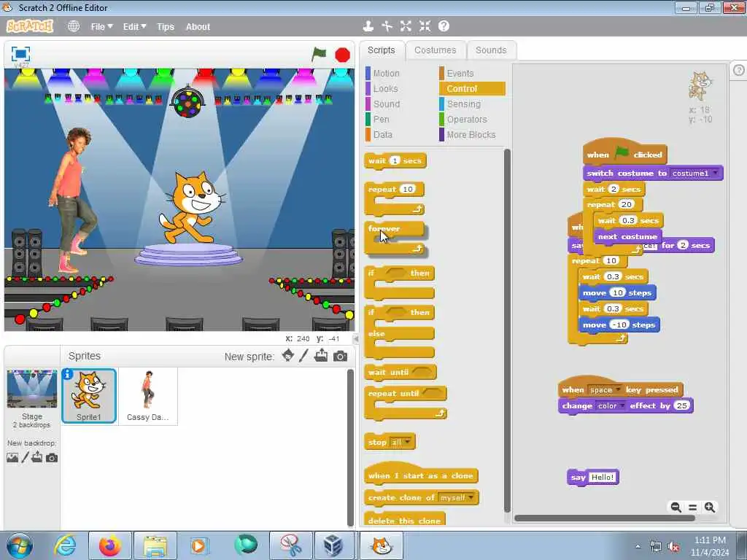Create new sprite from camera
Viewport: 747px width, 560px height.
pos(340,356)
